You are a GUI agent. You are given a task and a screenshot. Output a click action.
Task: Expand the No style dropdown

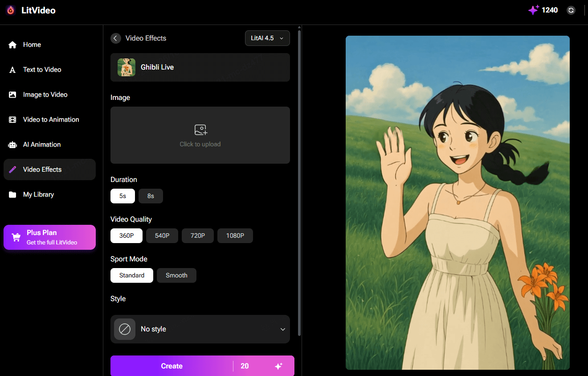200,329
